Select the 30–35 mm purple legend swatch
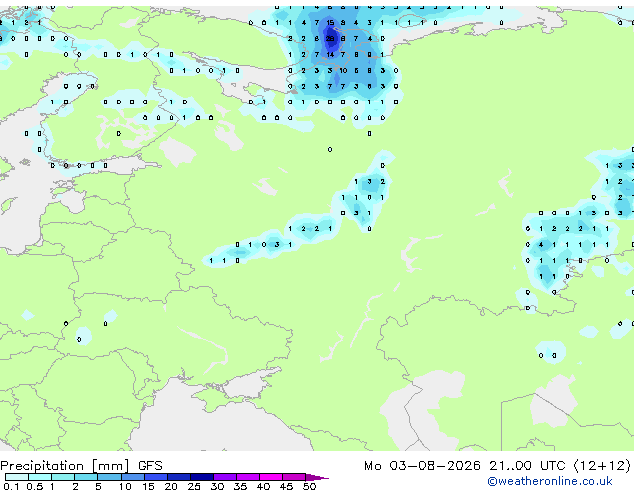Screen dimensions: 634x490 [x=224, y=477]
